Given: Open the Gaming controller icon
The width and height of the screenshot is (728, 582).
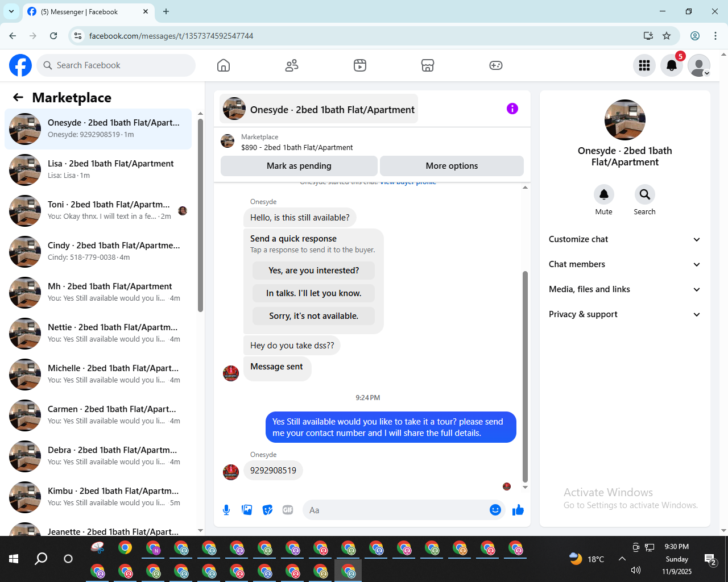Looking at the screenshot, I should pyautogui.click(x=496, y=65).
